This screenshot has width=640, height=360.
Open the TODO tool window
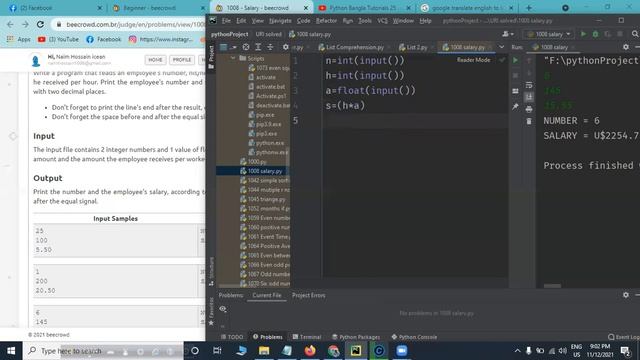[231, 337]
